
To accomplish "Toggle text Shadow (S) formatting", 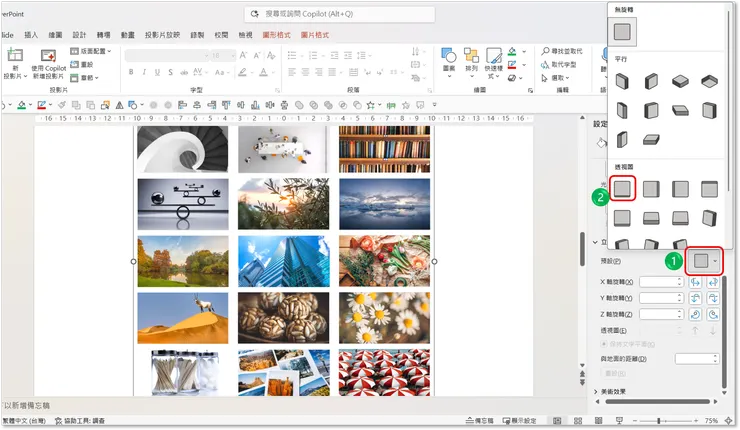I will click(x=170, y=72).
